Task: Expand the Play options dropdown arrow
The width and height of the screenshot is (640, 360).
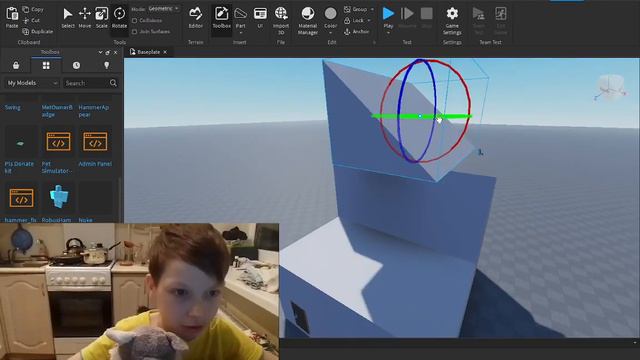Action: [x=388, y=33]
